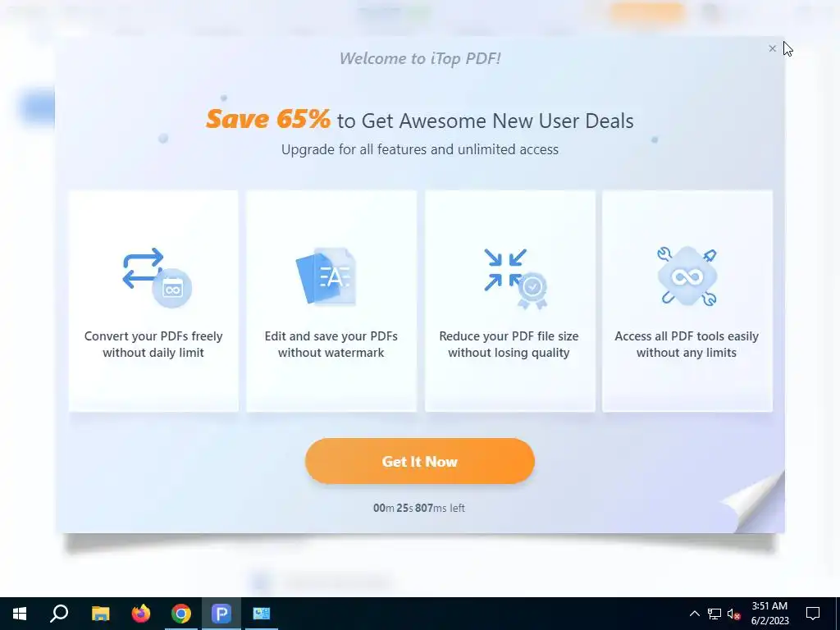Select the Edit and save PDFs card
The image size is (840, 630).
tap(331, 301)
